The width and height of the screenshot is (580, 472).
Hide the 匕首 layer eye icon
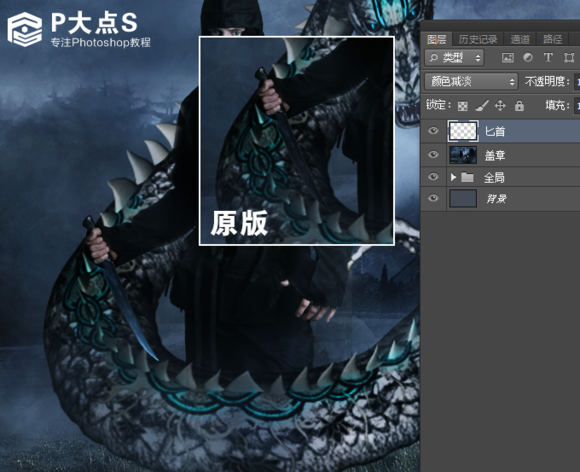(x=433, y=131)
